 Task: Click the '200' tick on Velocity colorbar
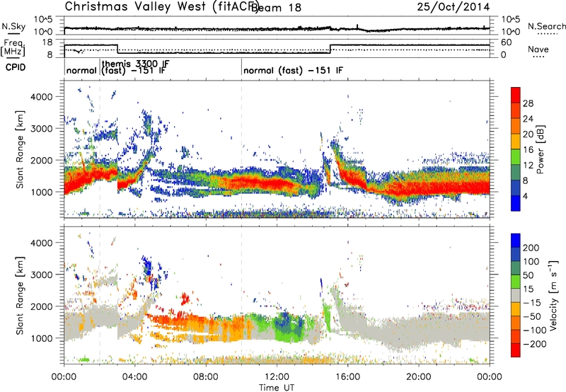click(531, 248)
